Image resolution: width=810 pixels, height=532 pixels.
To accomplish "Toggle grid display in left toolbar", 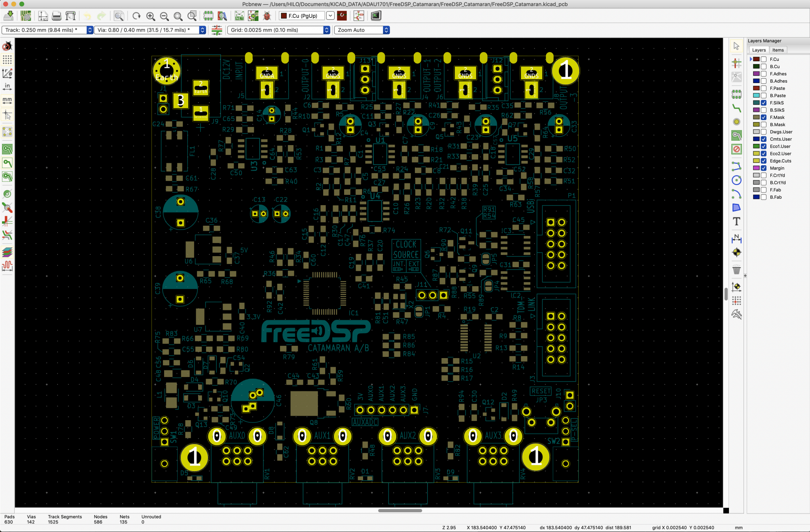I will click(x=7, y=60).
